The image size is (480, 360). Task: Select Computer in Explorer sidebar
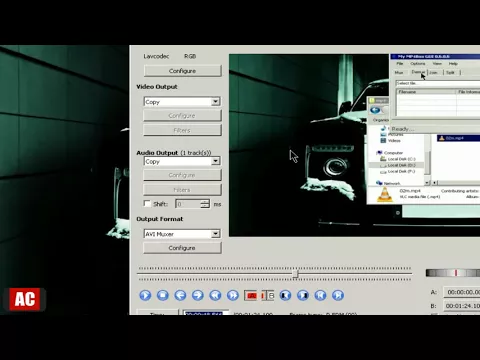click(390, 153)
